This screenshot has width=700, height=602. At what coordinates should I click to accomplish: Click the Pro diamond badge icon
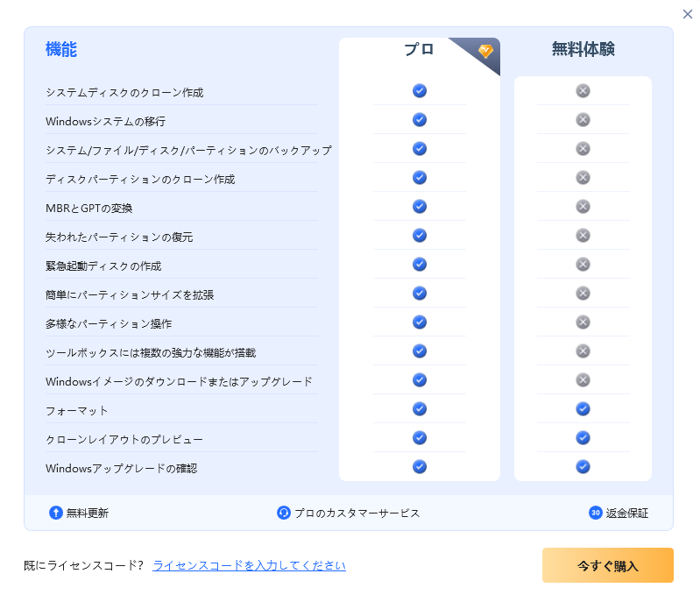click(485, 51)
